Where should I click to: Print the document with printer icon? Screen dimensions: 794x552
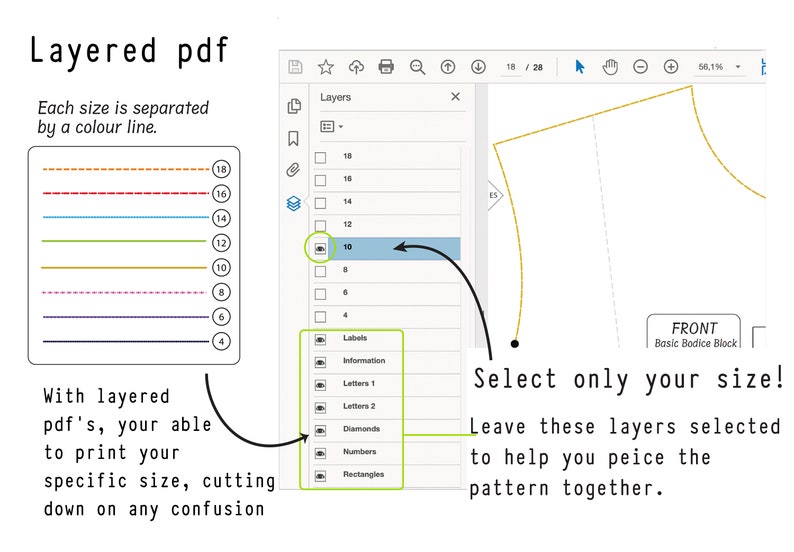tap(386, 67)
